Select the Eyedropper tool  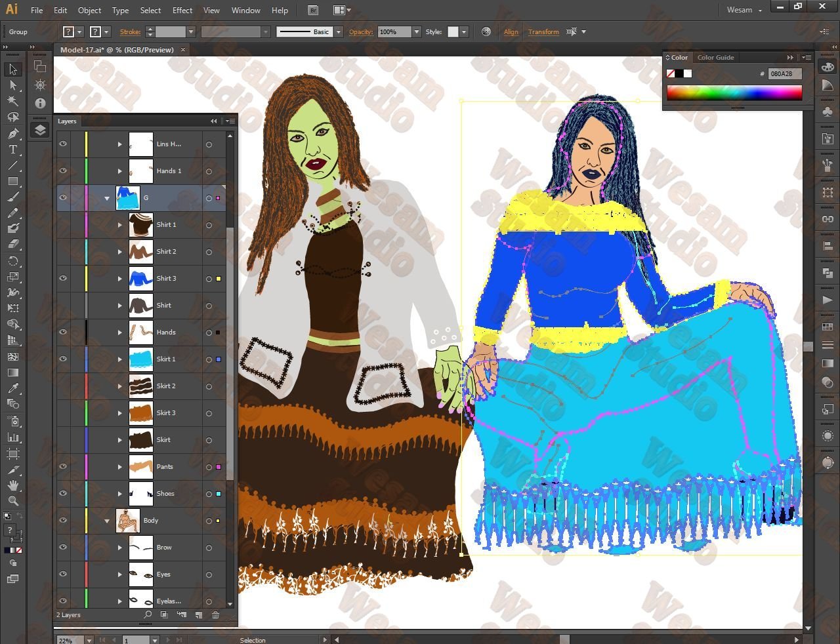13,388
